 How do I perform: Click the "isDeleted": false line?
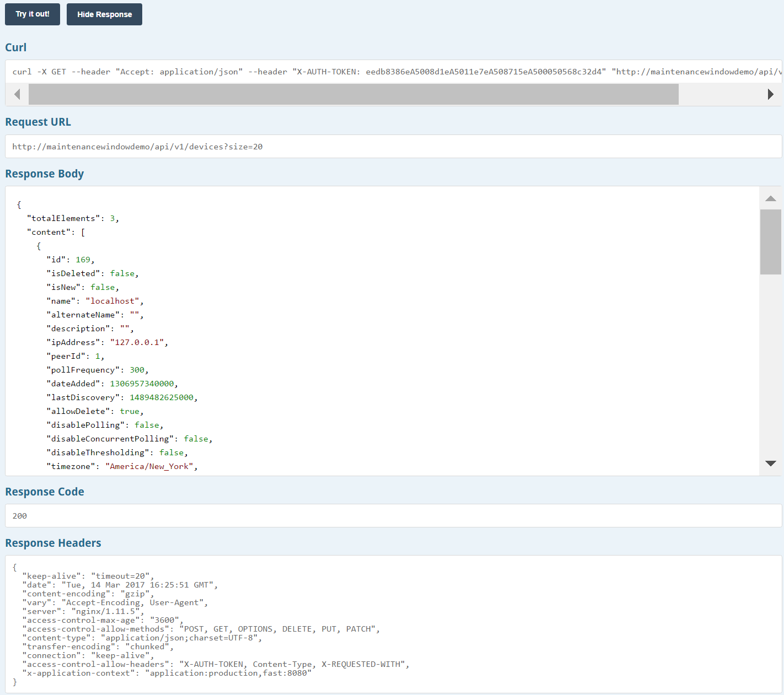(93, 273)
